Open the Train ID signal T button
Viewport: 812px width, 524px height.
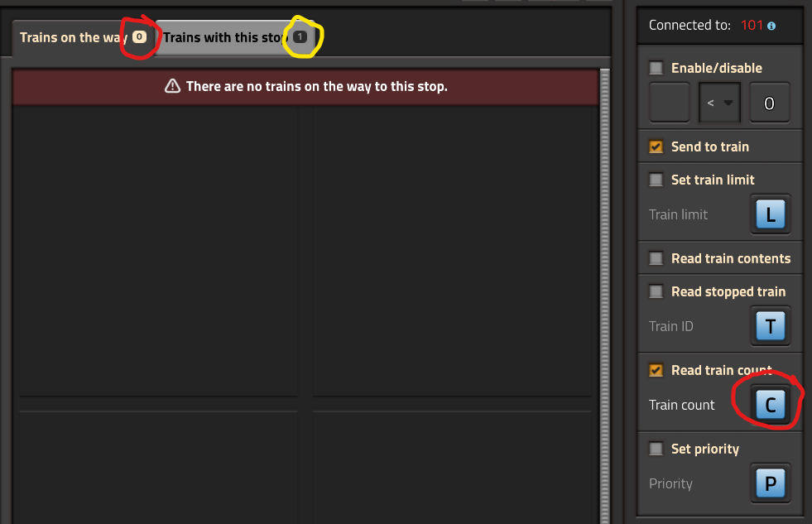[770, 326]
